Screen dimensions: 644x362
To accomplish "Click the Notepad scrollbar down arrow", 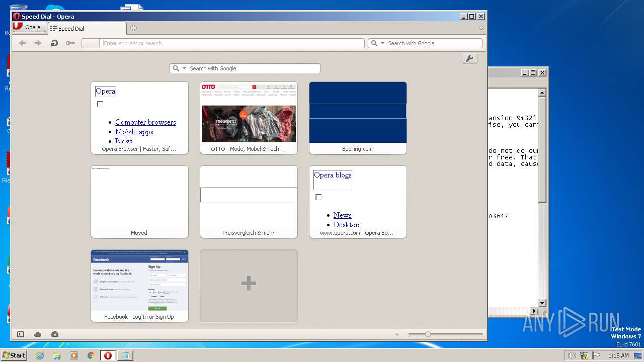I will point(542,303).
